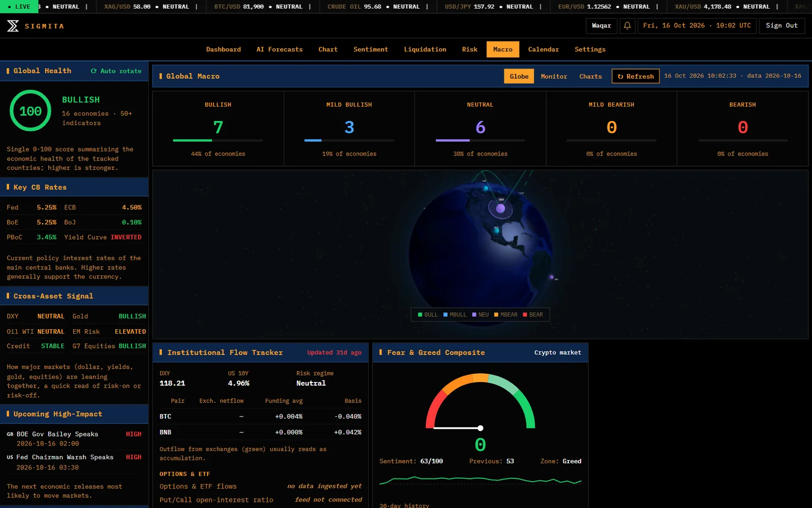Click the Refresh button in Global Macro
This screenshot has height=508, width=812.
(635, 76)
